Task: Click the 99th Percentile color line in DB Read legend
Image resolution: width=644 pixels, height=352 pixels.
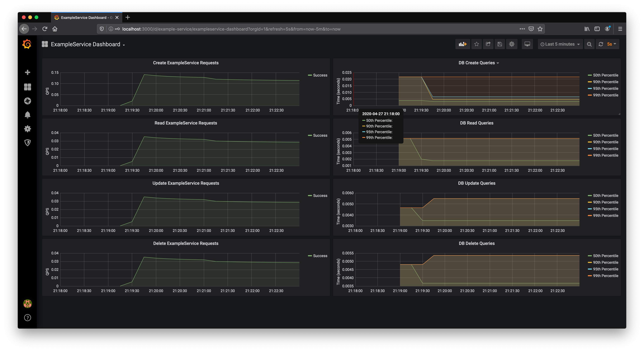Action: 590,156
